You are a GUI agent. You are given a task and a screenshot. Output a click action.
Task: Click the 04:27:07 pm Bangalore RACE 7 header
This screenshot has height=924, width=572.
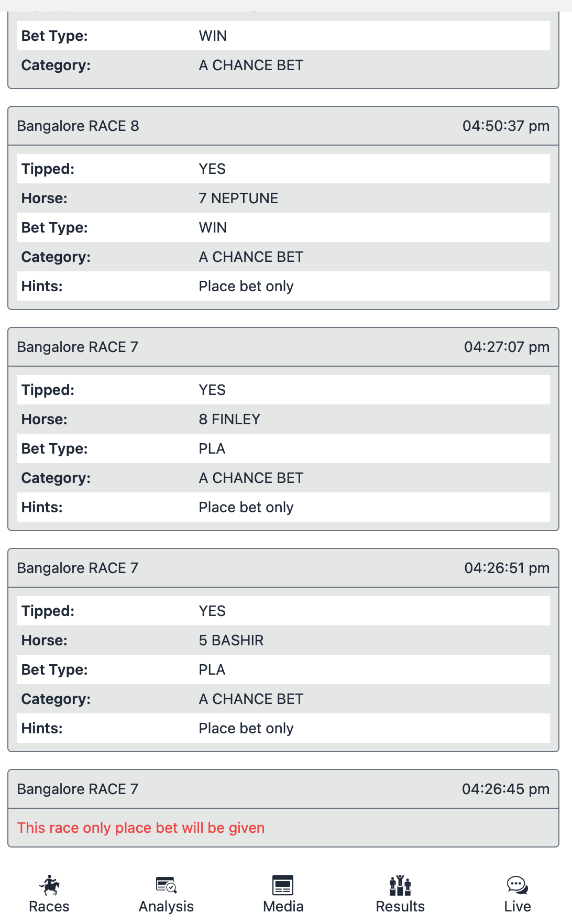(283, 347)
